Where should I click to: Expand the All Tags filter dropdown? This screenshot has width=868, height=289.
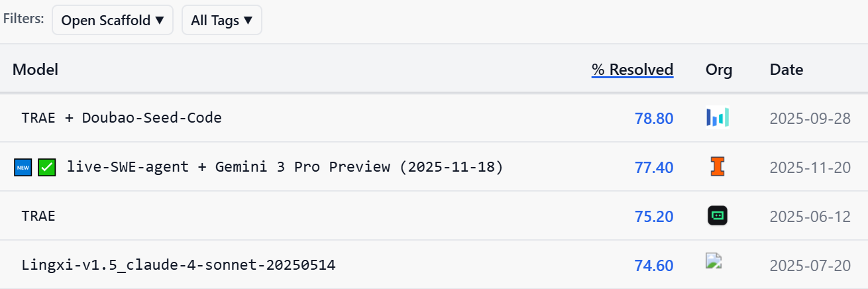[x=221, y=20]
